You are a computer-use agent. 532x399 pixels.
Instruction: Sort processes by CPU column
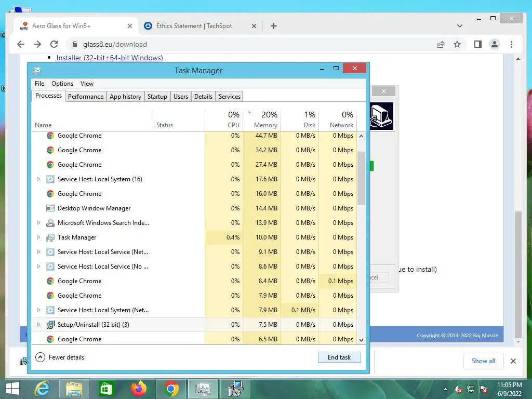click(x=224, y=120)
